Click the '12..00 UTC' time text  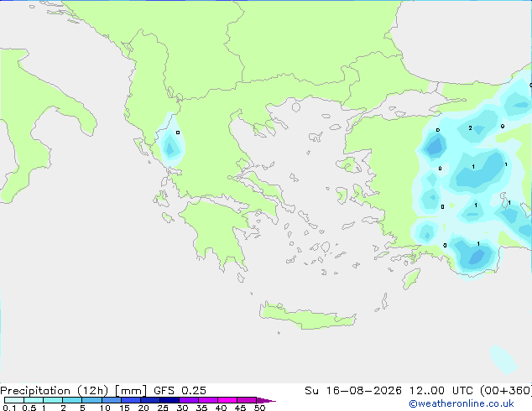click(441, 391)
